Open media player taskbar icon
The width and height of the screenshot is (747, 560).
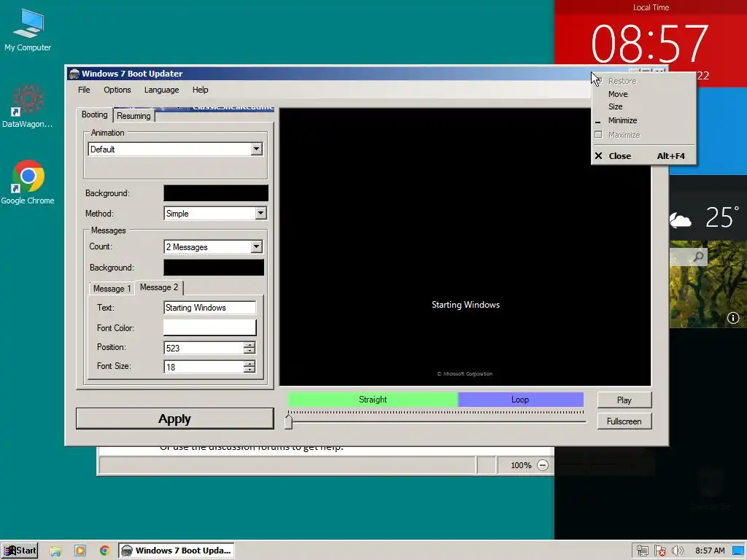click(80, 551)
